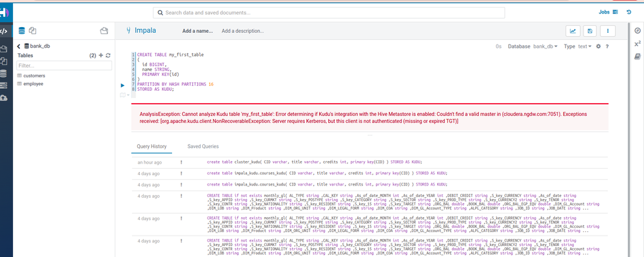Open the language reference book icon

[638, 57]
